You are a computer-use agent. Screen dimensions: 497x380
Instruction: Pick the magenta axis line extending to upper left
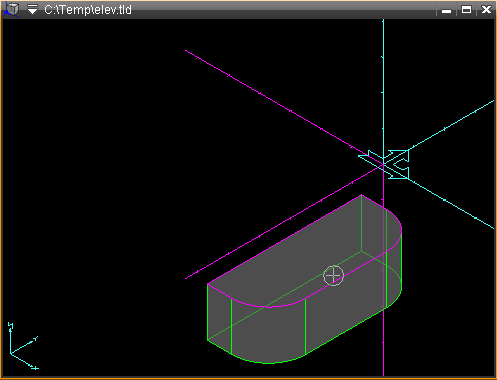pyautogui.click(x=283, y=107)
